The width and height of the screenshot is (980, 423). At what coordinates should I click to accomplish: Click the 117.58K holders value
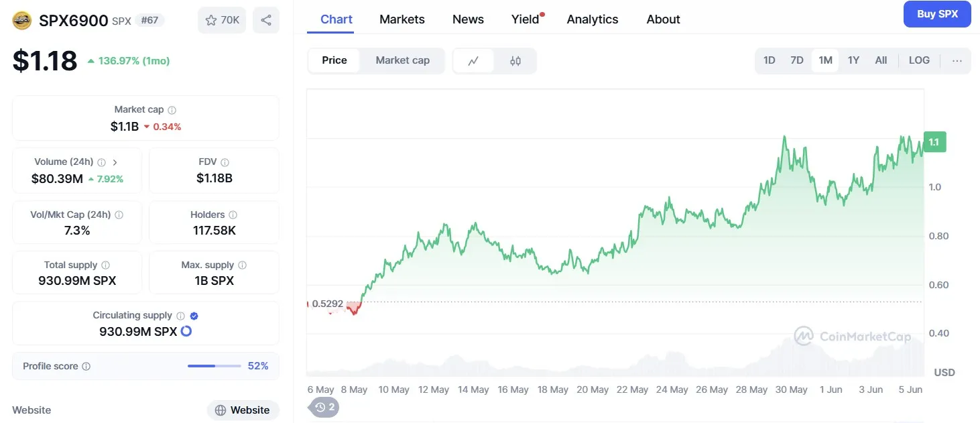[214, 231]
